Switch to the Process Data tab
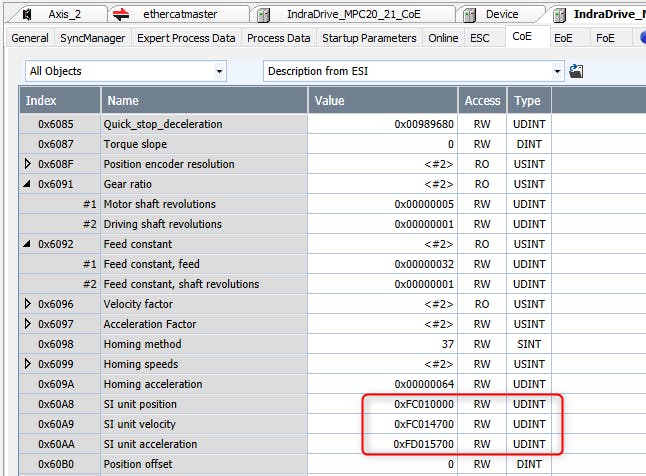This screenshot has height=476, width=646. 278,38
